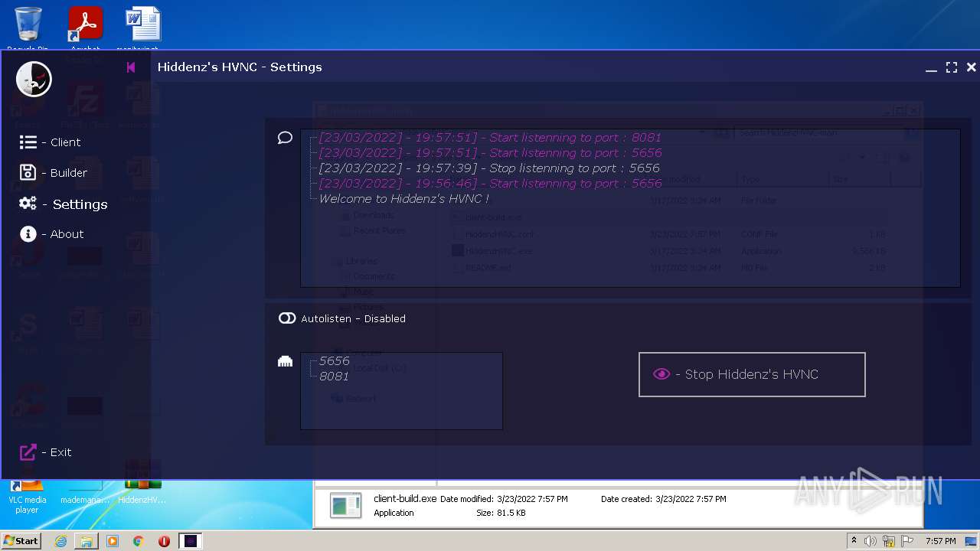The height and width of the screenshot is (551, 980).
Task: Launch Chrome from the taskbar
Action: tap(139, 541)
